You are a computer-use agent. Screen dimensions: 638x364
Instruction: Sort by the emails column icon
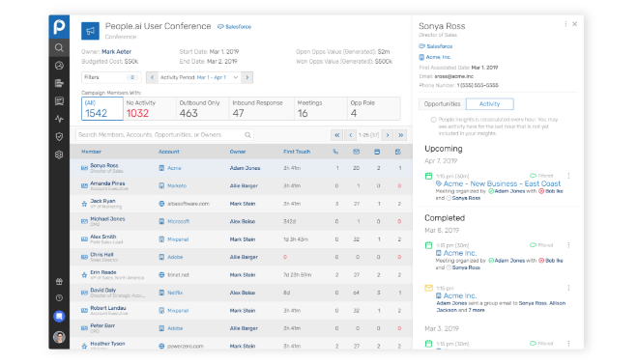356,152
